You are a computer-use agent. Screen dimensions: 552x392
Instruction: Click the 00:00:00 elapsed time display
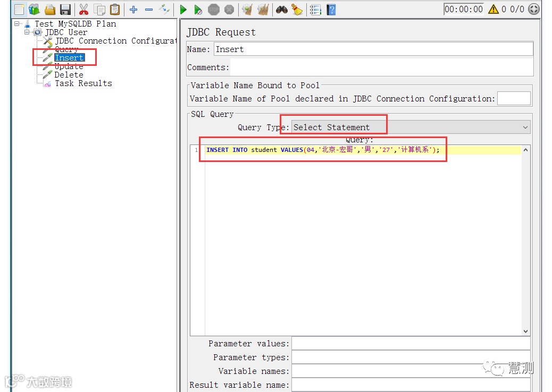click(x=464, y=9)
